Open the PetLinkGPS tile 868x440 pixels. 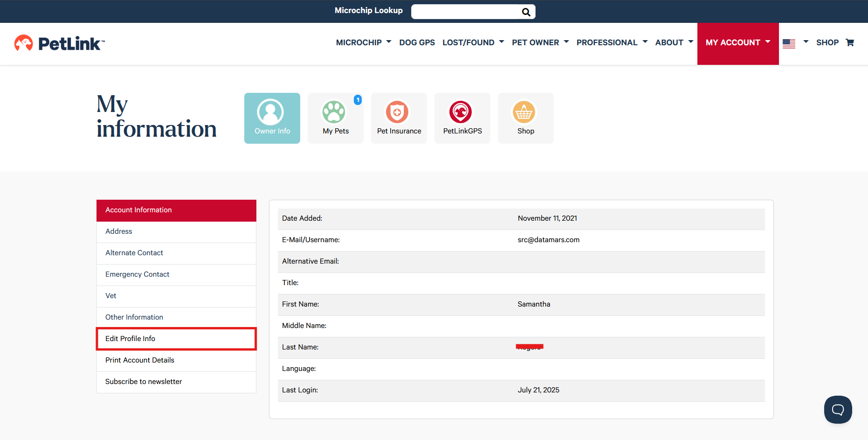pos(462,118)
